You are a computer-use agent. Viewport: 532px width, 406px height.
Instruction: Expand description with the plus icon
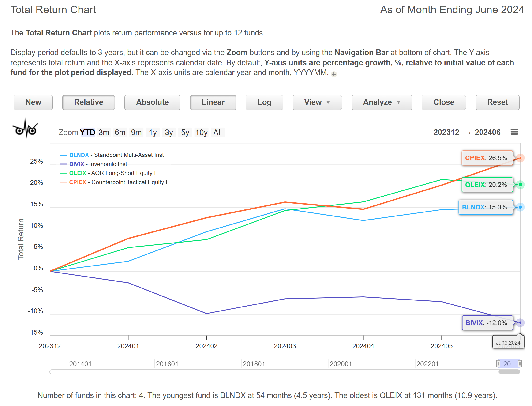(x=334, y=74)
